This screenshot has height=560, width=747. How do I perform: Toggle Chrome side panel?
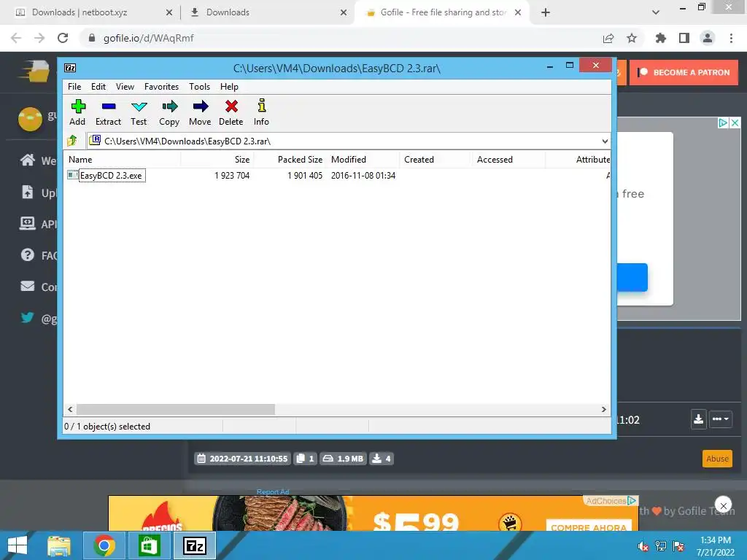click(684, 38)
